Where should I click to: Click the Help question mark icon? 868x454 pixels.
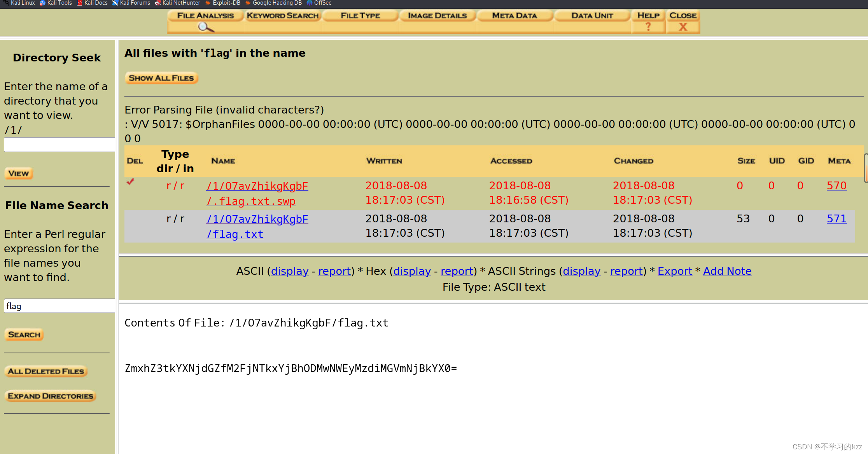(648, 27)
